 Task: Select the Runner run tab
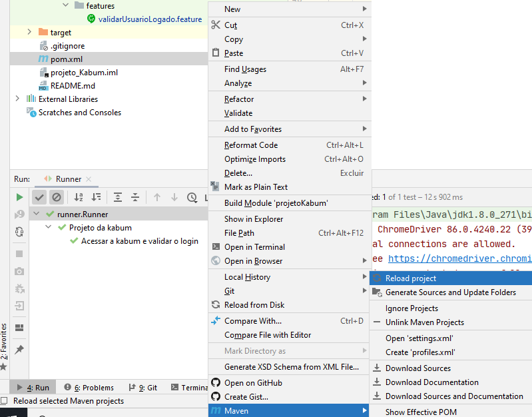pos(68,179)
